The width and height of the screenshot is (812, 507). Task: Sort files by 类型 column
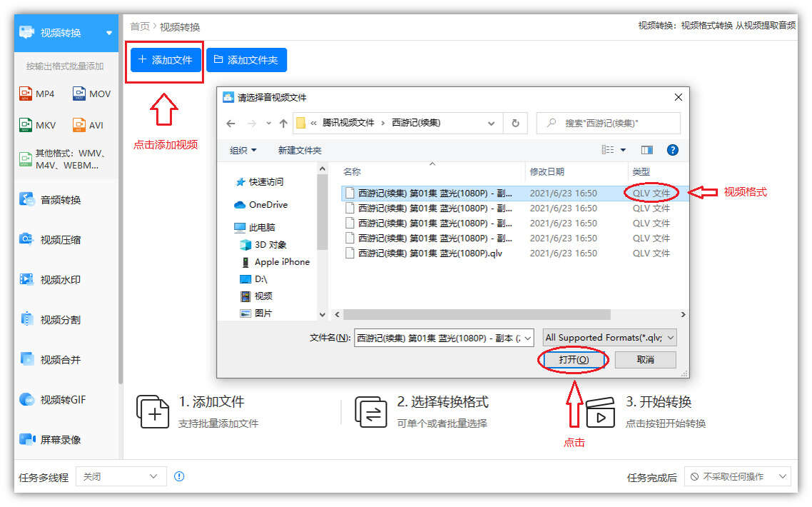point(641,171)
